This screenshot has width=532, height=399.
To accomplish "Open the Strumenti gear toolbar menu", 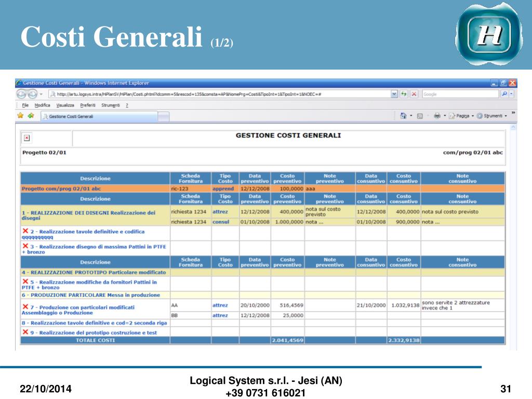I will (x=491, y=116).
